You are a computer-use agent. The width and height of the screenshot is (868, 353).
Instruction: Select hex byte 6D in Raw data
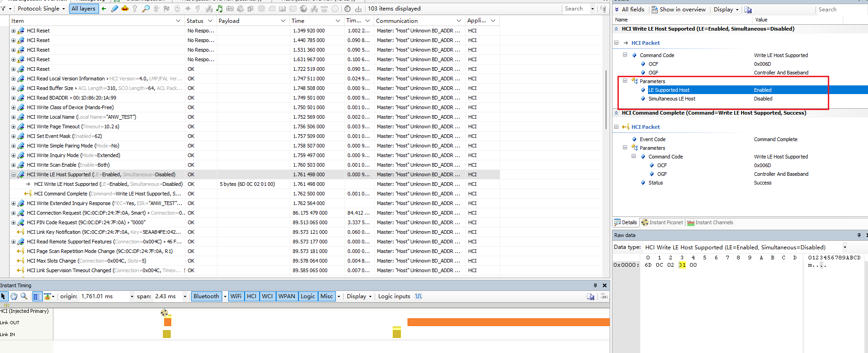pyautogui.click(x=648, y=265)
